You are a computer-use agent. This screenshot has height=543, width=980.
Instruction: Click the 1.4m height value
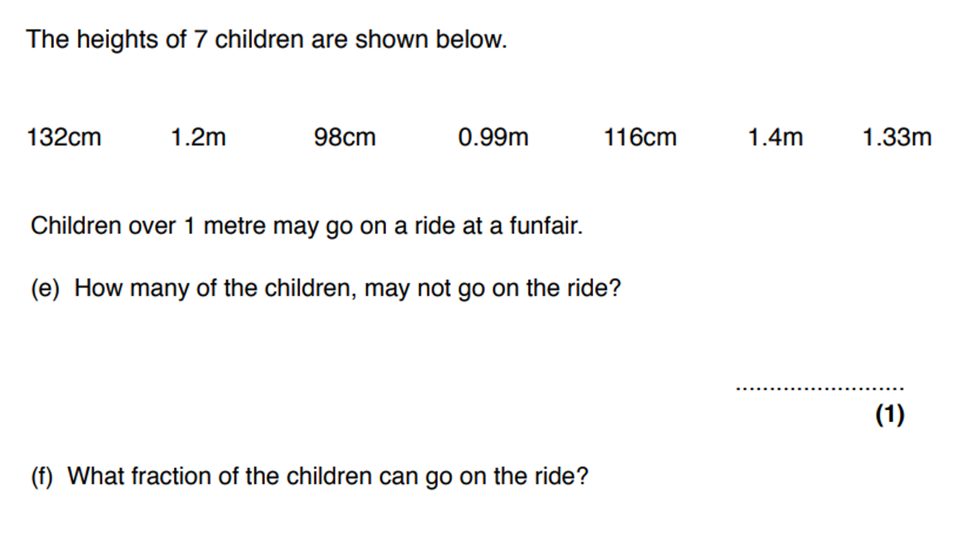775,137
